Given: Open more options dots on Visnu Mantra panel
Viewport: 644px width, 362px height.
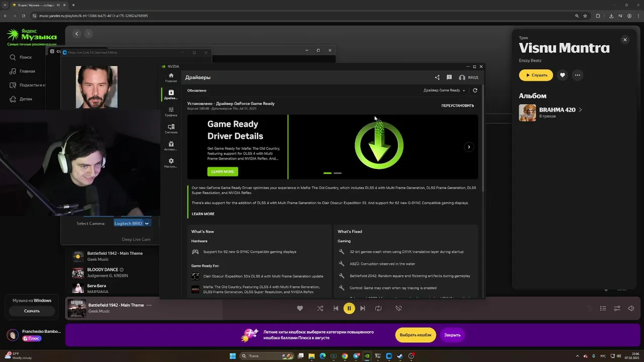Looking at the screenshot, I should click(x=578, y=75).
